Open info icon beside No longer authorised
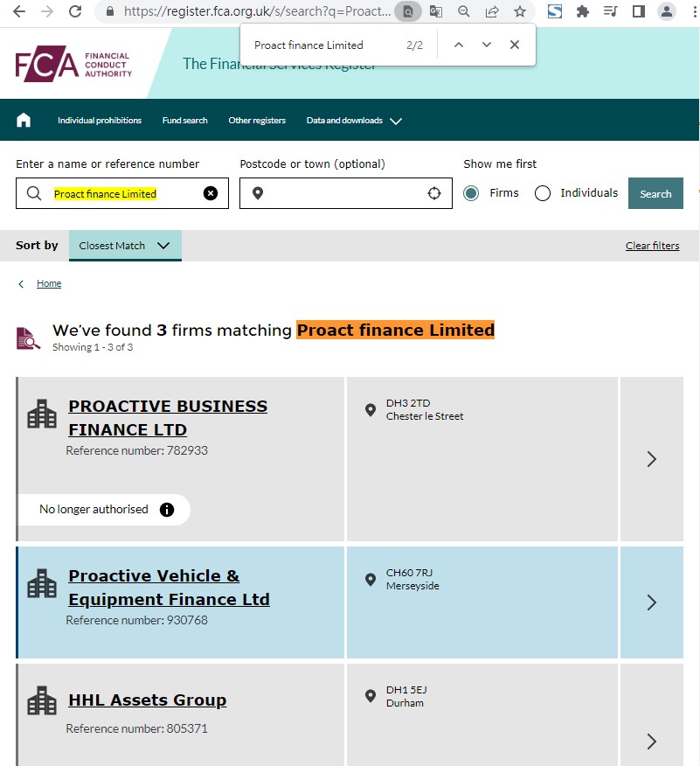The image size is (700, 766). point(167,510)
